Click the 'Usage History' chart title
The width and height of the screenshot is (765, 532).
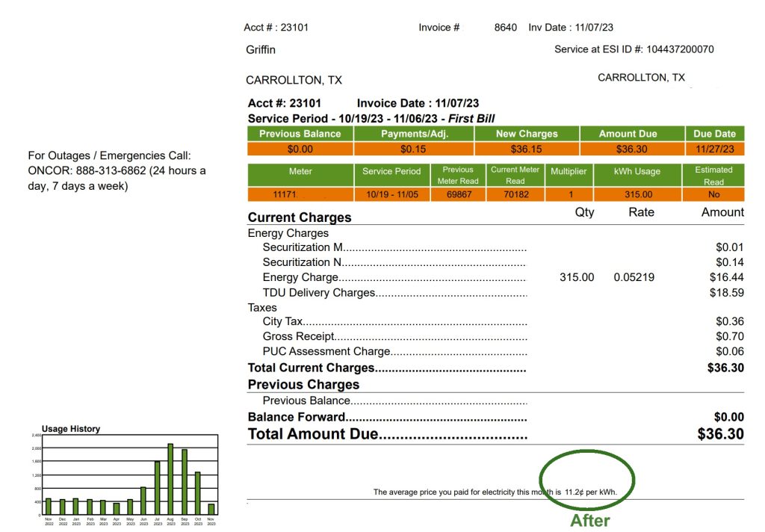[x=71, y=429]
